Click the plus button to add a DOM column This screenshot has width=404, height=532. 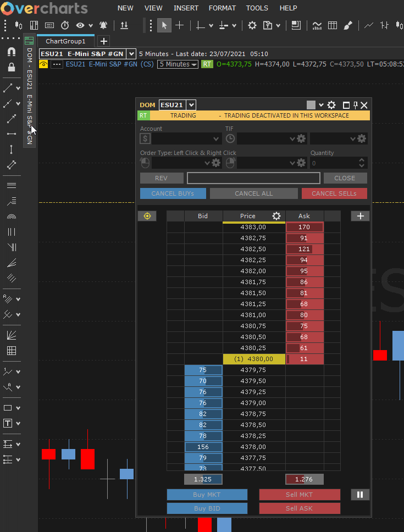point(360,216)
